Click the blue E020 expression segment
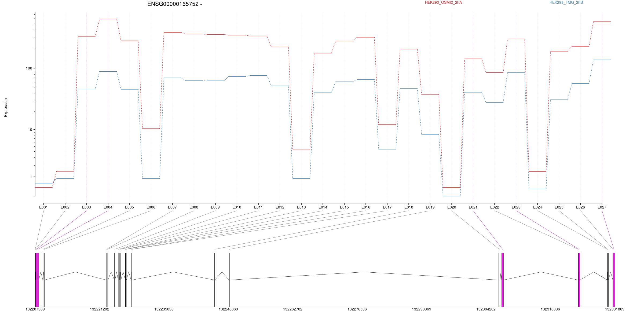 (x=452, y=196)
